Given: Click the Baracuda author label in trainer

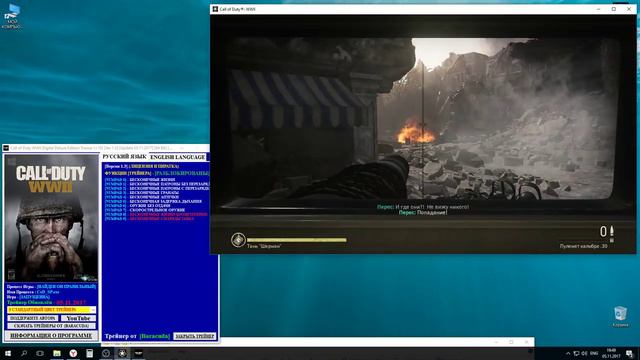Looking at the screenshot, I should click(155, 336).
